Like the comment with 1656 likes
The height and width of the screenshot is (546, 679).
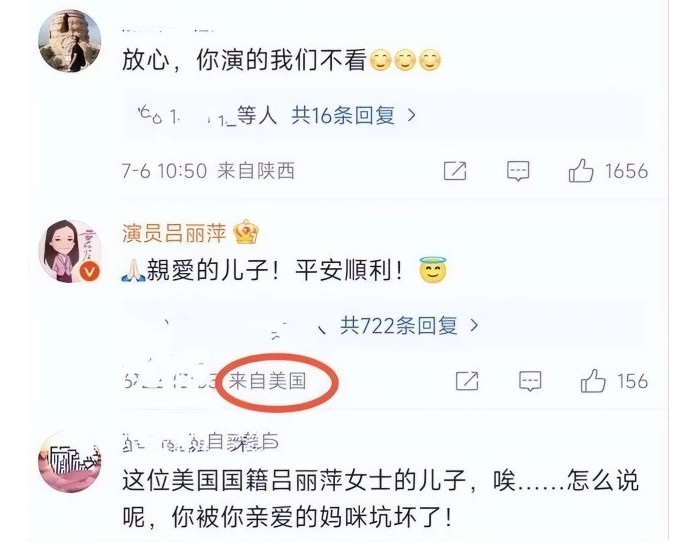pos(581,170)
